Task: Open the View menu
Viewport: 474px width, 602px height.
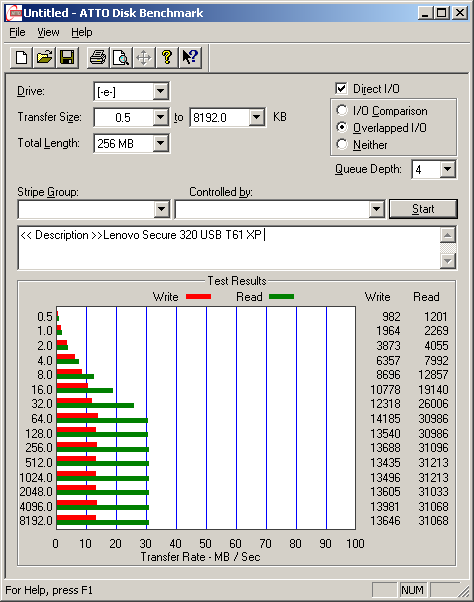Action: (48, 33)
